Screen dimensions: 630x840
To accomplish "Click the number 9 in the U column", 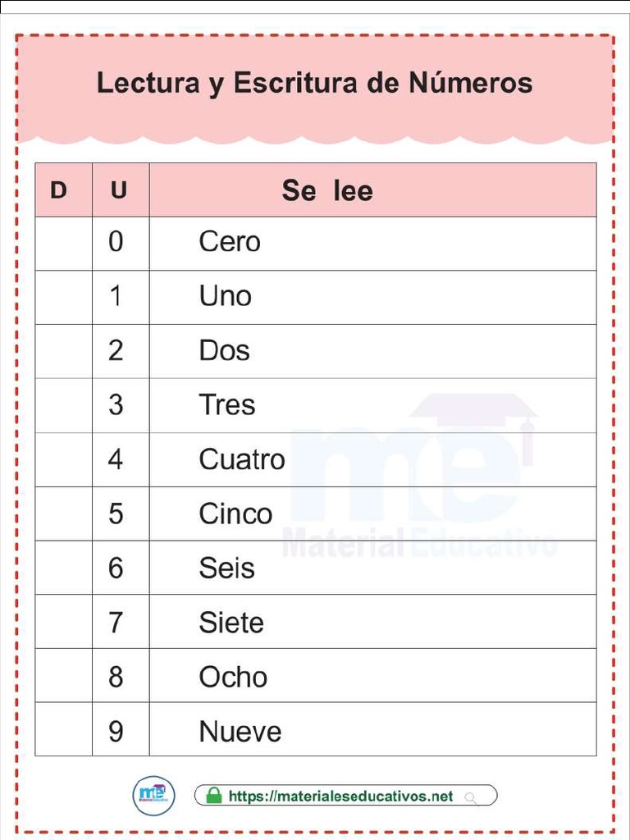I will coord(116,731).
